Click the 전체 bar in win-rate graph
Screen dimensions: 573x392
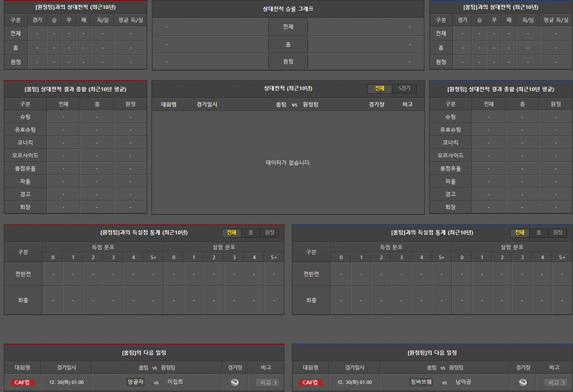[x=288, y=27]
